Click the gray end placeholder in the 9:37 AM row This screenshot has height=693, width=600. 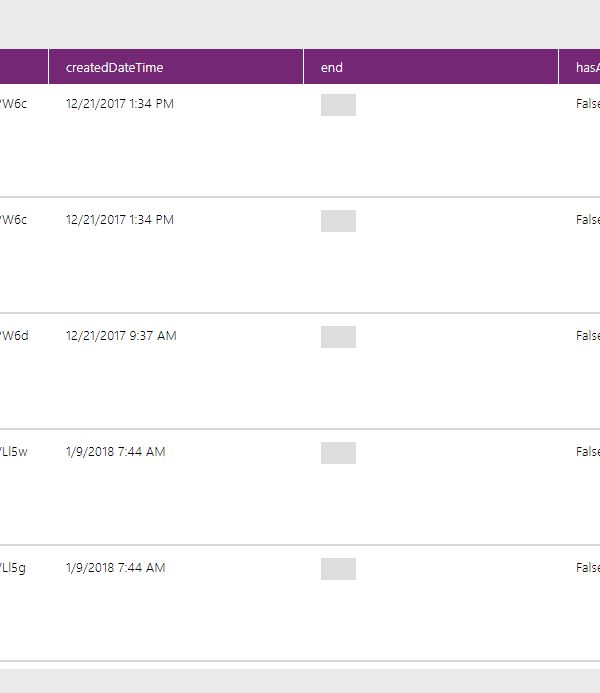pyautogui.click(x=338, y=337)
